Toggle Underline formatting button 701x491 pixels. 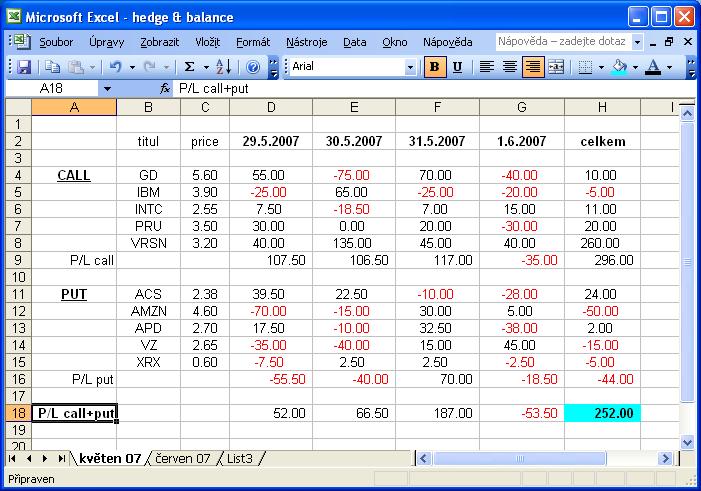coord(457,67)
